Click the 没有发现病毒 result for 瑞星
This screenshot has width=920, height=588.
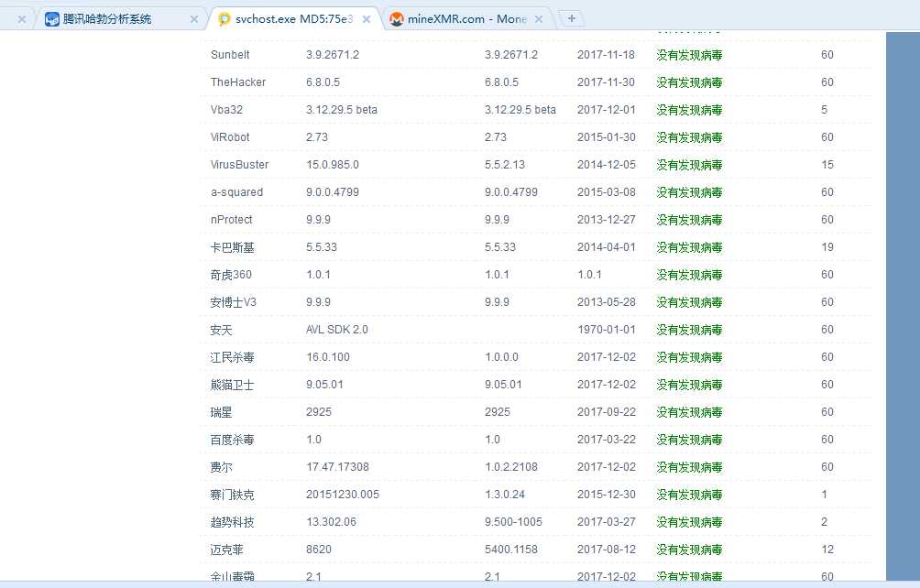(x=689, y=412)
